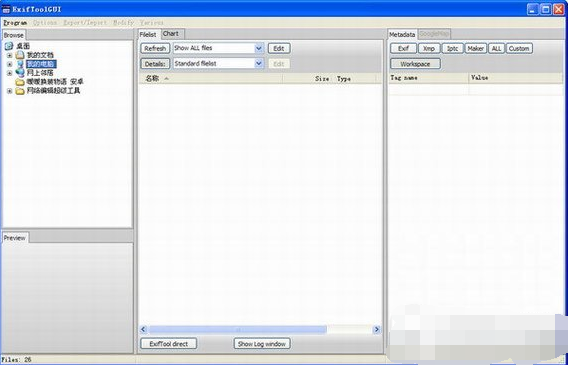The image size is (568, 365).
Task: Click the horizontal filelist scrollbar thumb
Action: pos(238,330)
